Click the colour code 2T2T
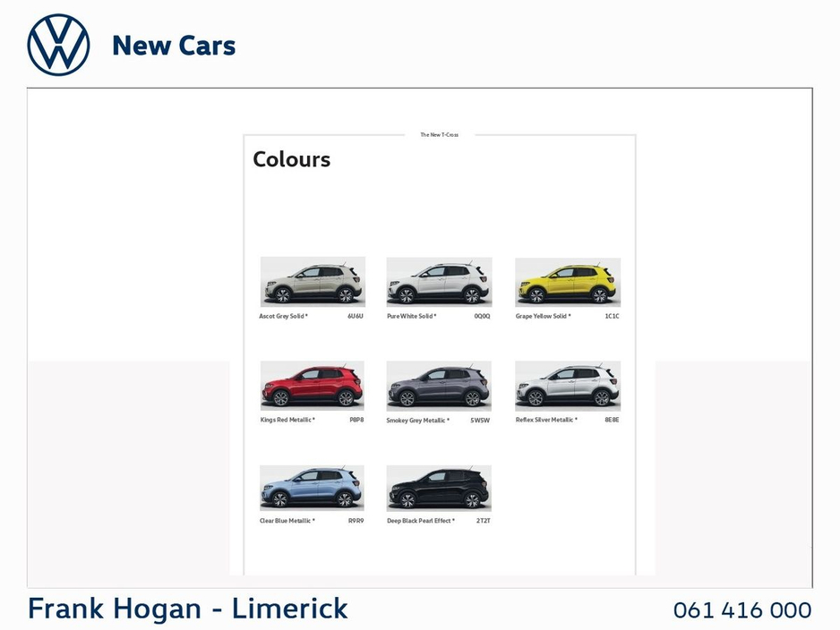Image resolution: width=840 pixels, height=630 pixels. (x=484, y=521)
